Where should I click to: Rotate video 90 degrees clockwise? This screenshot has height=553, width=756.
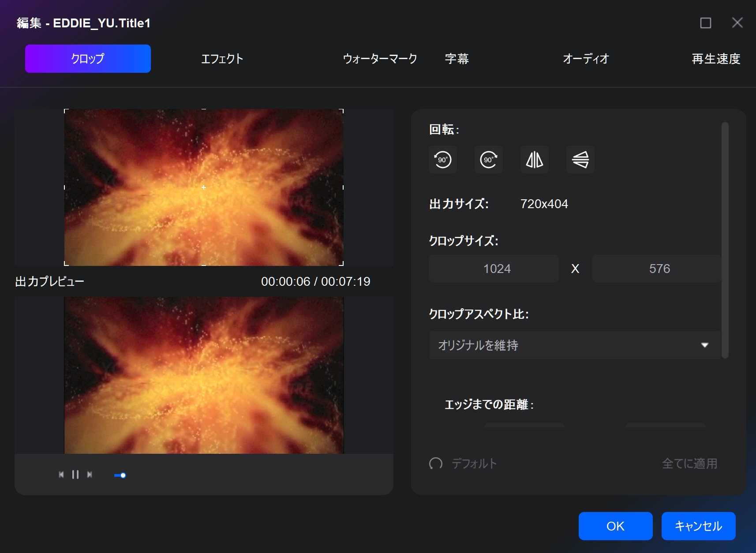[x=488, y=160]
